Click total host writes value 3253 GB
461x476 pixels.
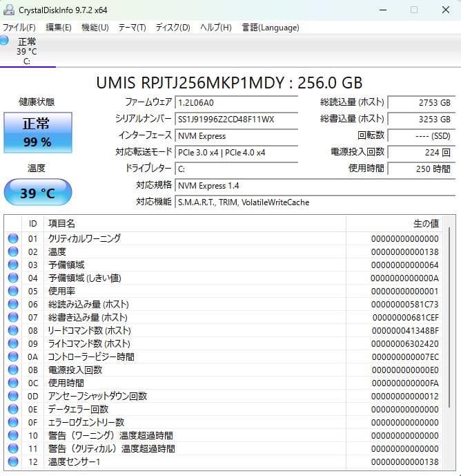click(422, 119)
